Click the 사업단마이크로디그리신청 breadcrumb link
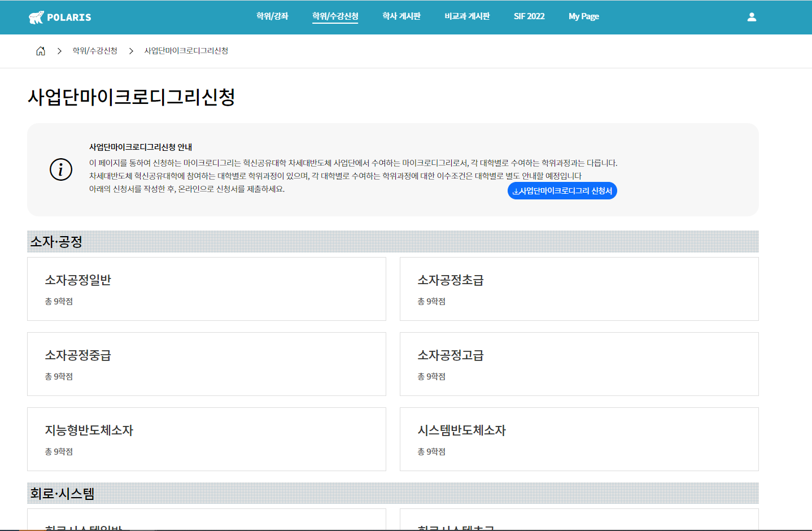The height and width of the screenshot is (531, 812). (x=186, y=51)
